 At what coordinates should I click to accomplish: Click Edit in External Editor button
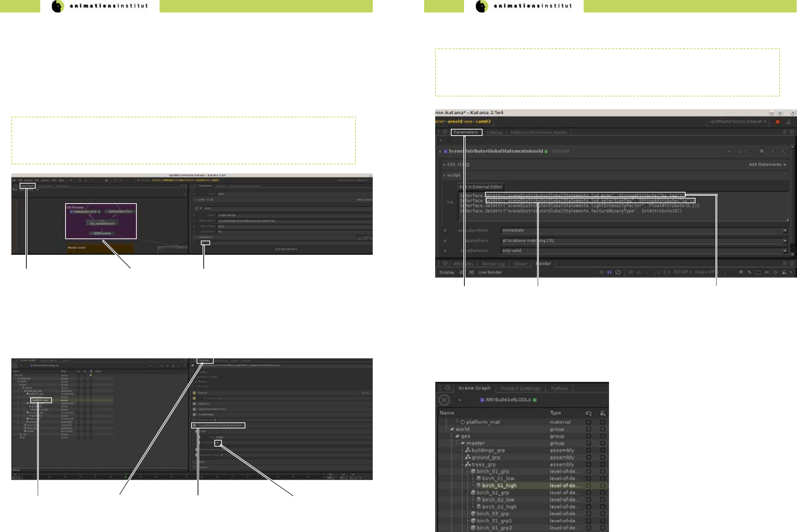click(x=481, y=187)
